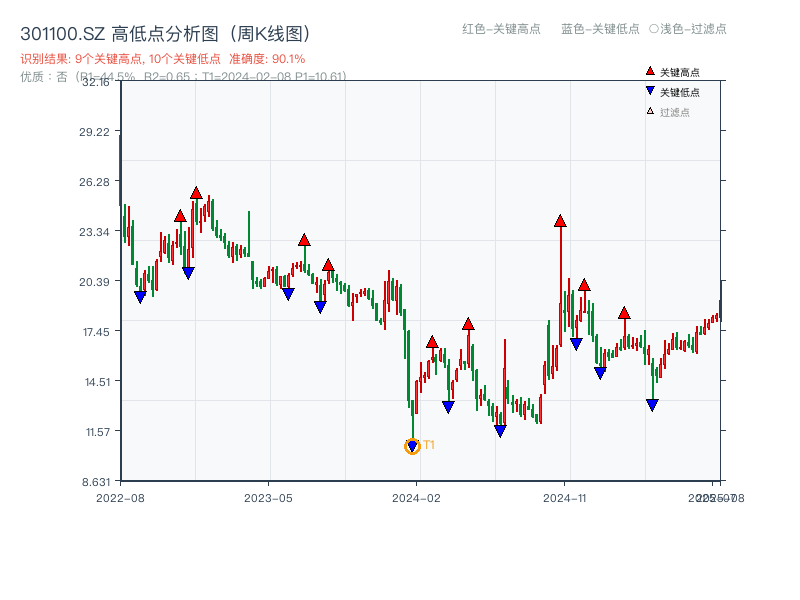Select the blue low marker between the two 2022 highs
The width and height of the screenshot is (800, 600).
coord(188,273)
